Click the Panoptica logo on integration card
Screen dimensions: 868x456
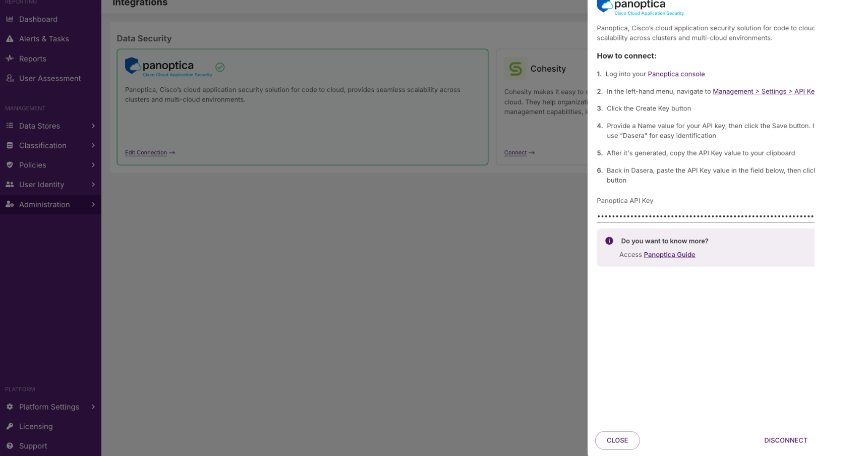[168, 67]
